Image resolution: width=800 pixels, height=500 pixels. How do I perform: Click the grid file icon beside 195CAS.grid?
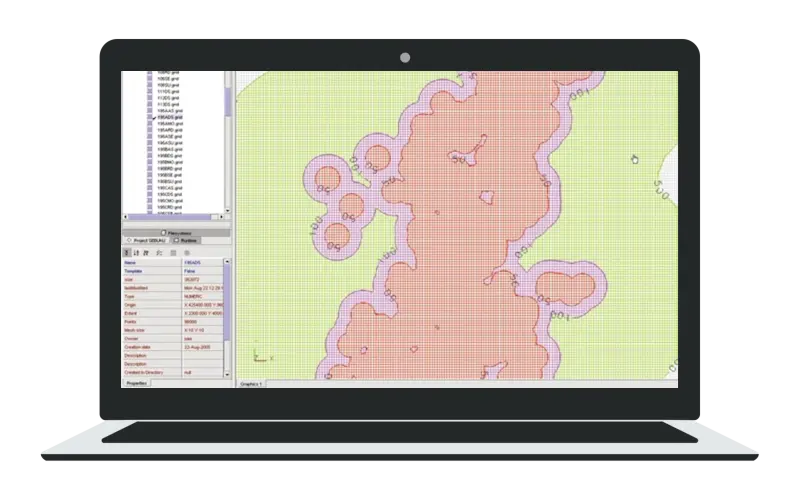[149, 188]
